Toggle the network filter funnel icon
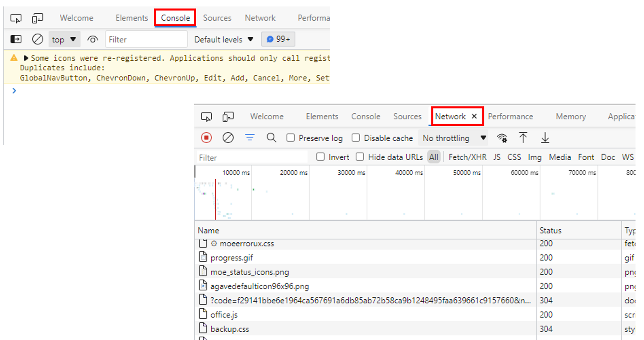This screenshot has width=644, height=340. pyautogui.click(x=250, y=138)
